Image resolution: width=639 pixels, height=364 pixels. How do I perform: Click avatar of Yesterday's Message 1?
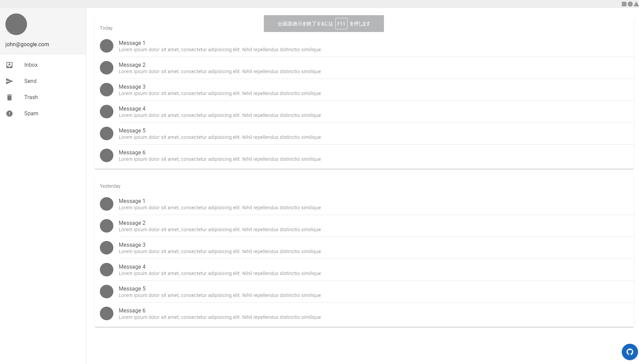107,204
